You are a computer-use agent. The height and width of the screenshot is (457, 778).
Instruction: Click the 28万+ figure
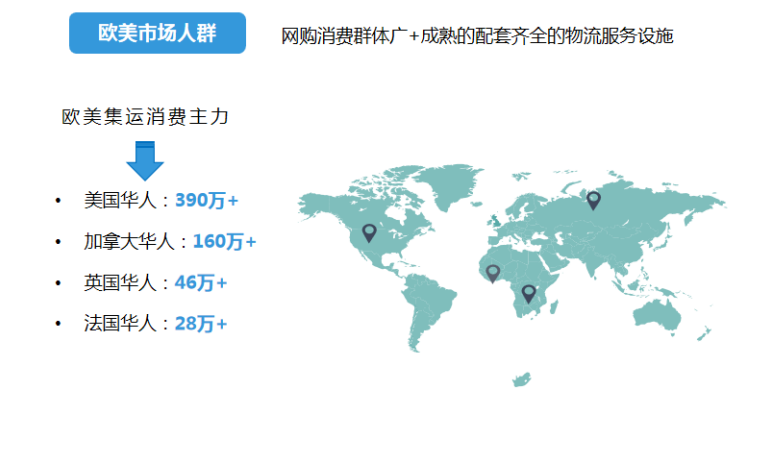coord(200,324)
